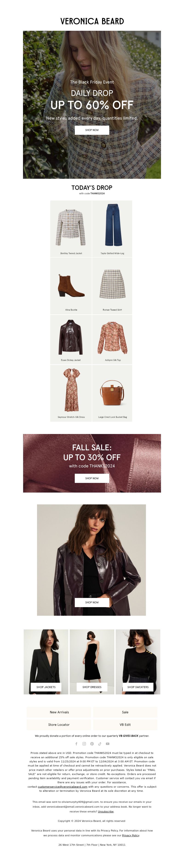The width and height of the screenshot is (184, 868).
Task: Click Shop Now on the Fall Sale banner
Action: (92, 478)
